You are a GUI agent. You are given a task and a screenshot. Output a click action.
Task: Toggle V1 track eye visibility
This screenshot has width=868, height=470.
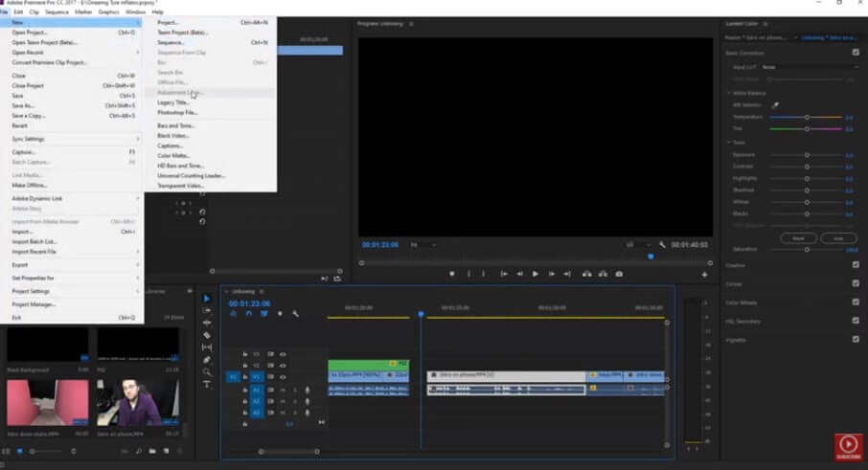(283, 377)
